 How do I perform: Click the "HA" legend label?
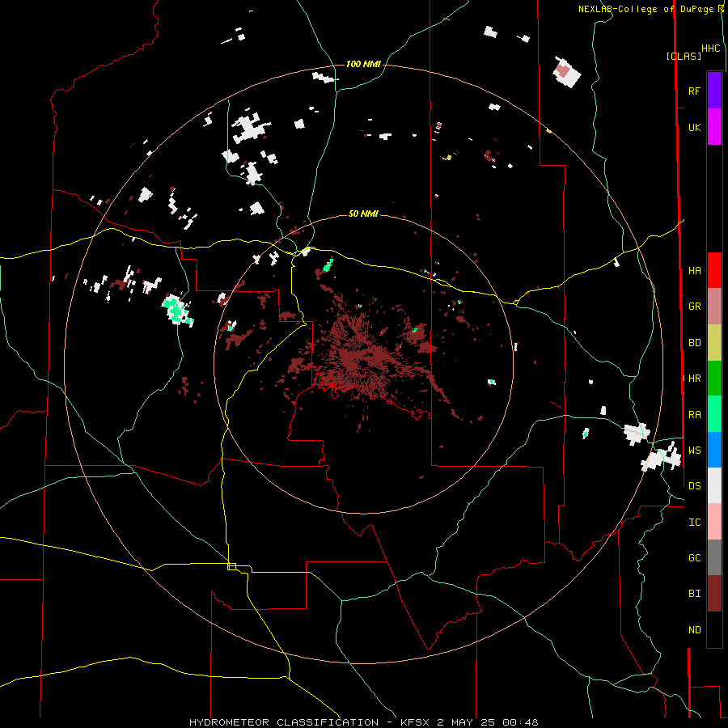[694, 271]
